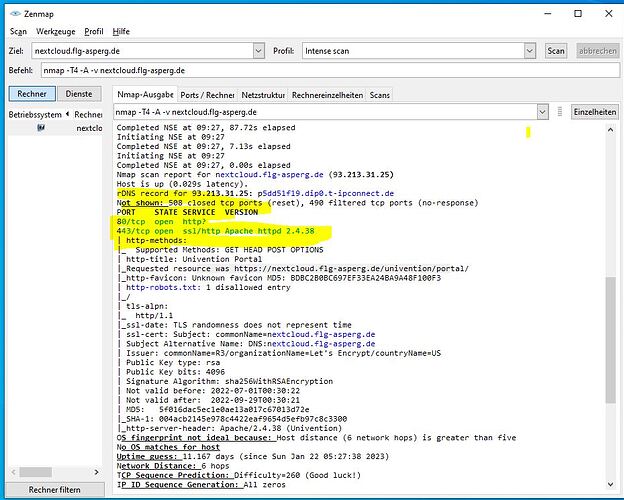This screenshot has height=500, width=624.
Task: Click the 'Network Distance: 6 hops' line
Action: pos(173,466)
